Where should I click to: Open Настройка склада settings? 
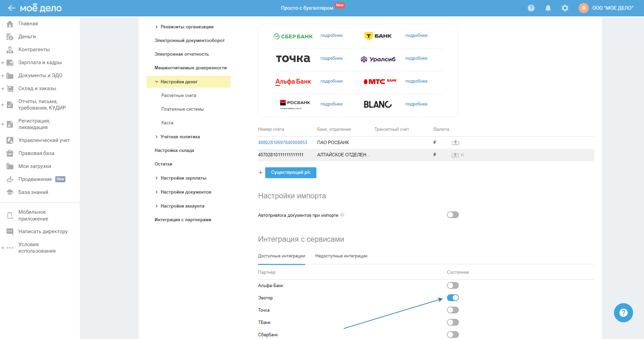coord(174,151)
